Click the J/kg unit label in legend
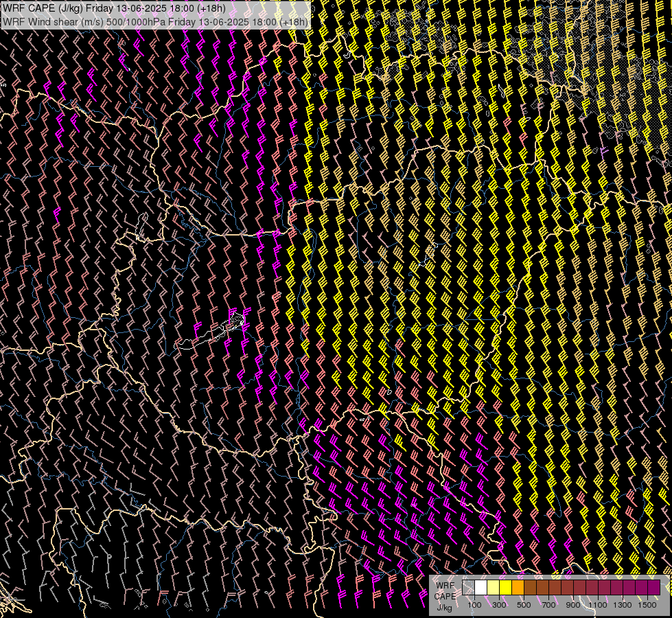Screen dimensions: 672x618 [x=445, y=608]
